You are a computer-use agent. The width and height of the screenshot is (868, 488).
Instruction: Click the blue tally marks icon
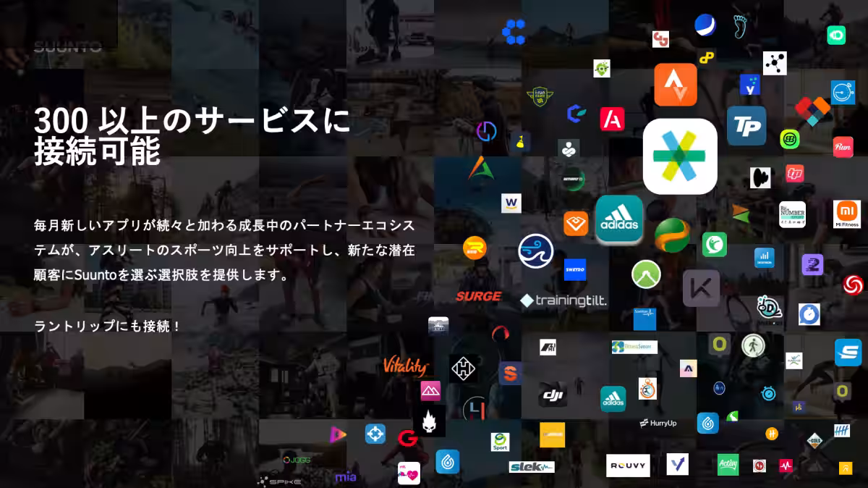841,431
